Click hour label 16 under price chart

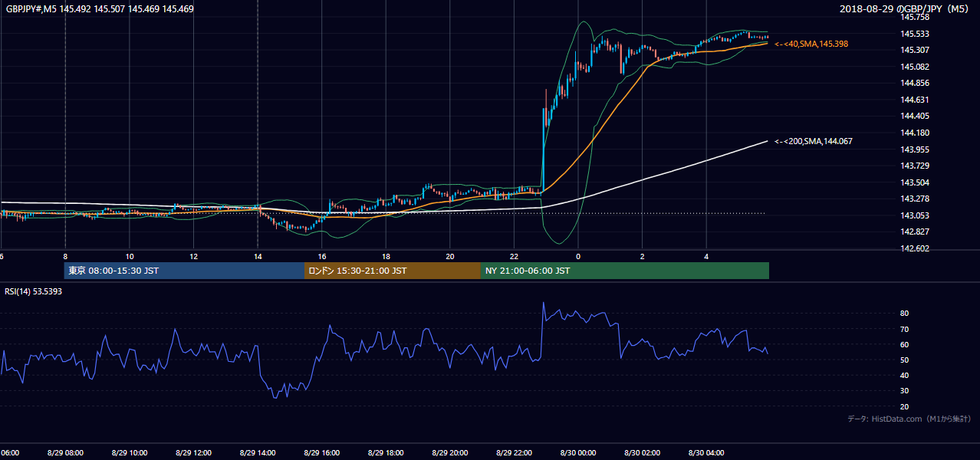(x=322, y=257)
